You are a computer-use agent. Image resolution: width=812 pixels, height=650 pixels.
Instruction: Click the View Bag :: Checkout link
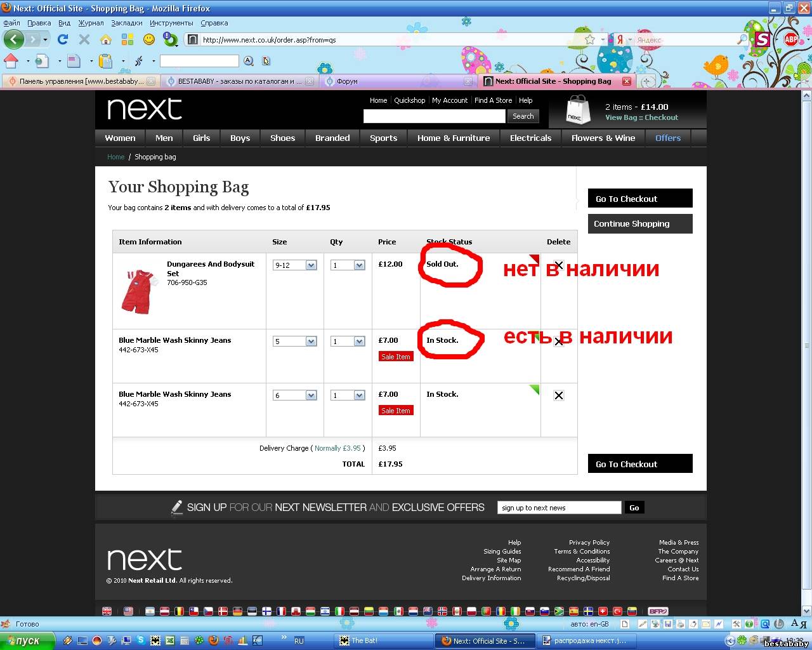(x=641, y=117)
